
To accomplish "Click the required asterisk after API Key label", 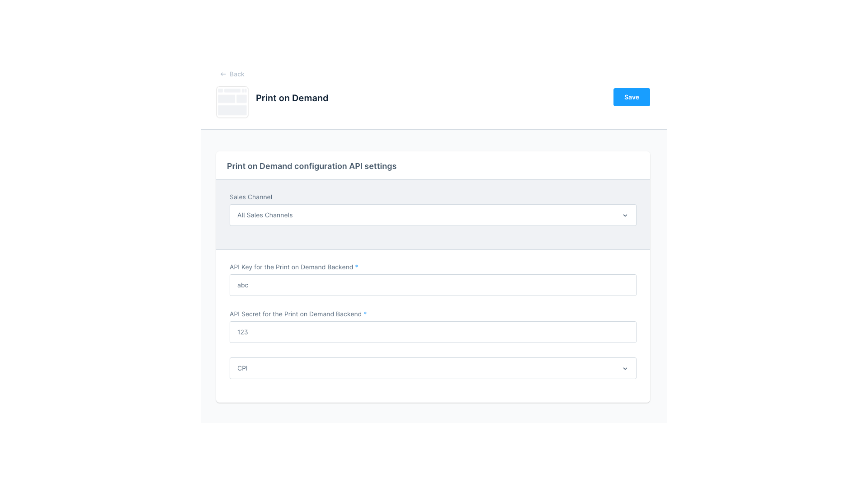I will tap(357, 267).
